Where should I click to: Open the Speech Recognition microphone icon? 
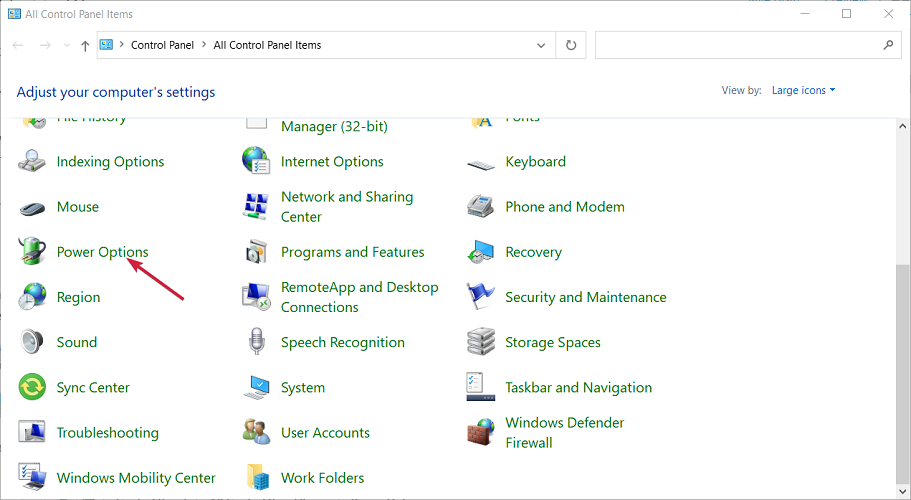[x=256, y=342]
